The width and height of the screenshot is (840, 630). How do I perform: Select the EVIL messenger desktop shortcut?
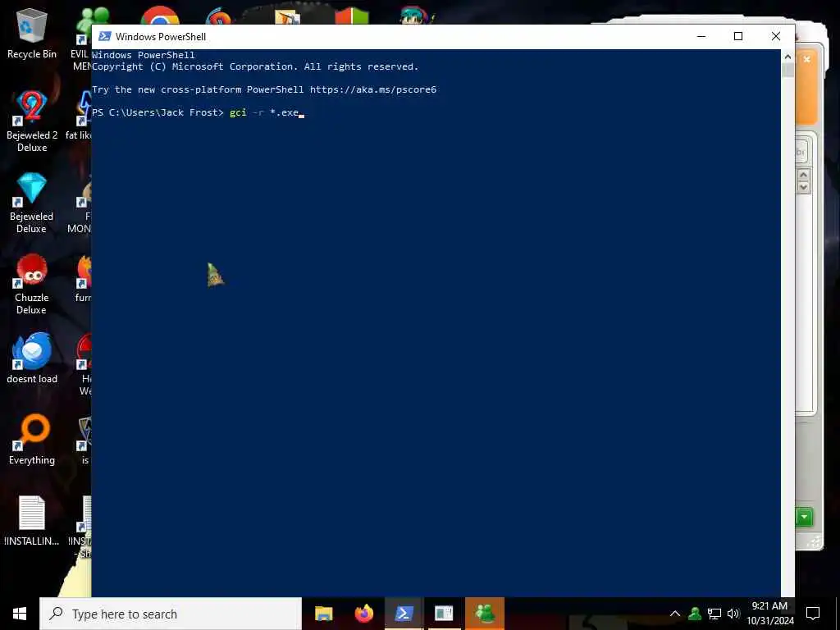[x=81, y=38]
